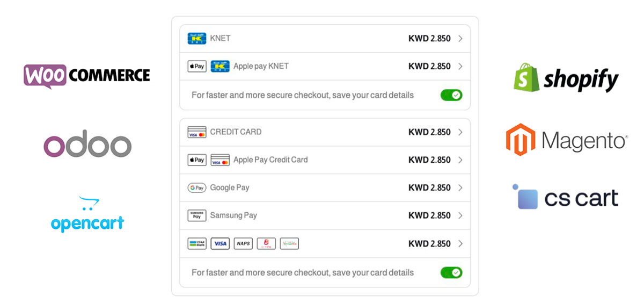The image size is (644, 303).
Task: Expand the KNET payment option chevron
Action: click(x=460, y=39)
